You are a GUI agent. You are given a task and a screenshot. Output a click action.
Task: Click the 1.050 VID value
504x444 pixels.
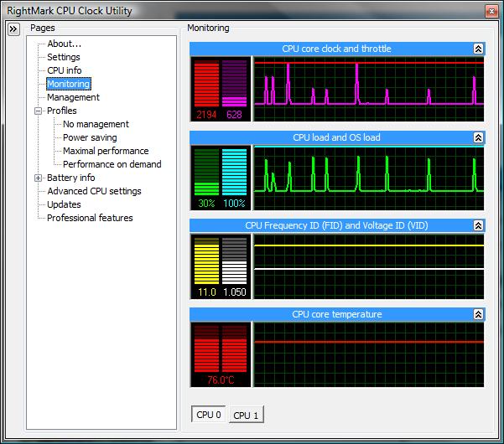(235, 292)
